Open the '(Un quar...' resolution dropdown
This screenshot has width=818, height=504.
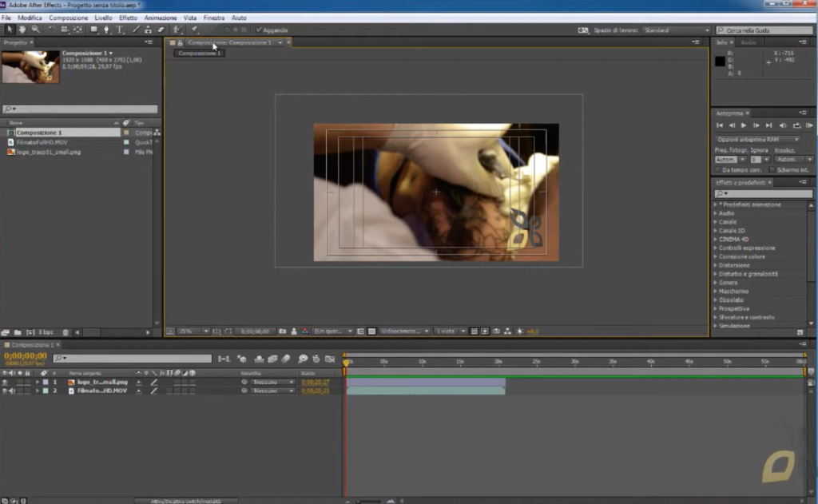point(333,331)
